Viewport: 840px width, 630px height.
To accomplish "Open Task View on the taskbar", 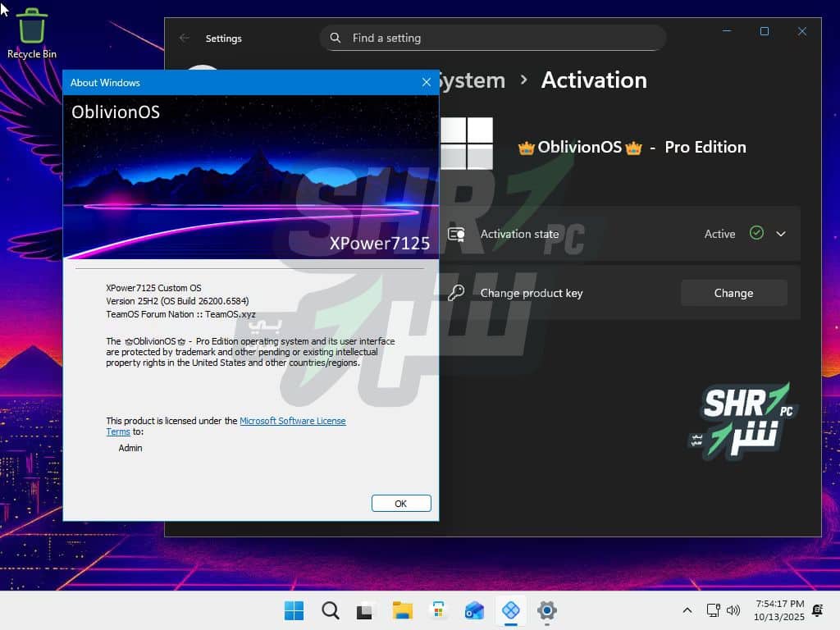I will [365, 610].
